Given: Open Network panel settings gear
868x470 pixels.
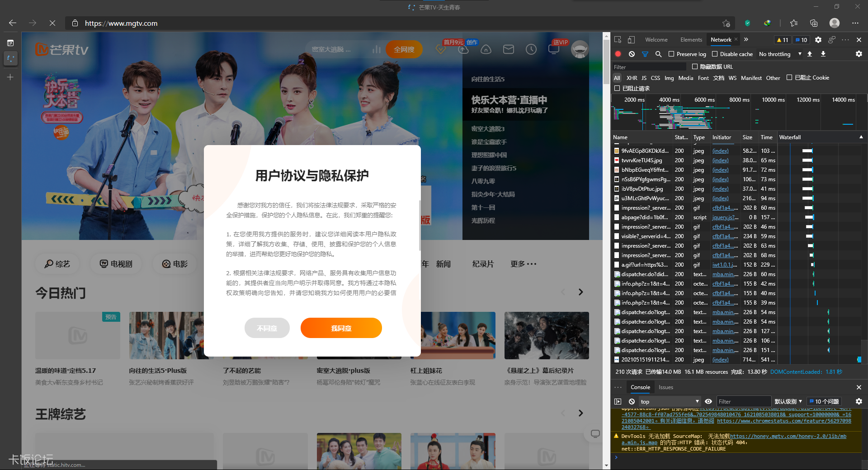Looking at the screenshot, I should tap(859, 54).
